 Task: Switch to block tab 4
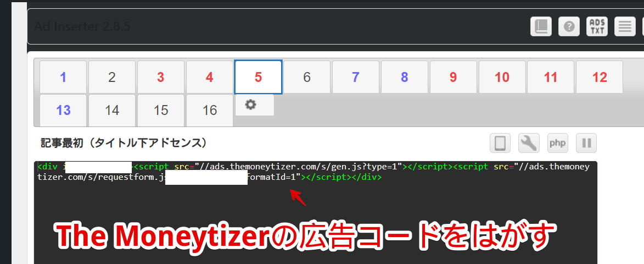pyautogui.click(x=210, y=77)
